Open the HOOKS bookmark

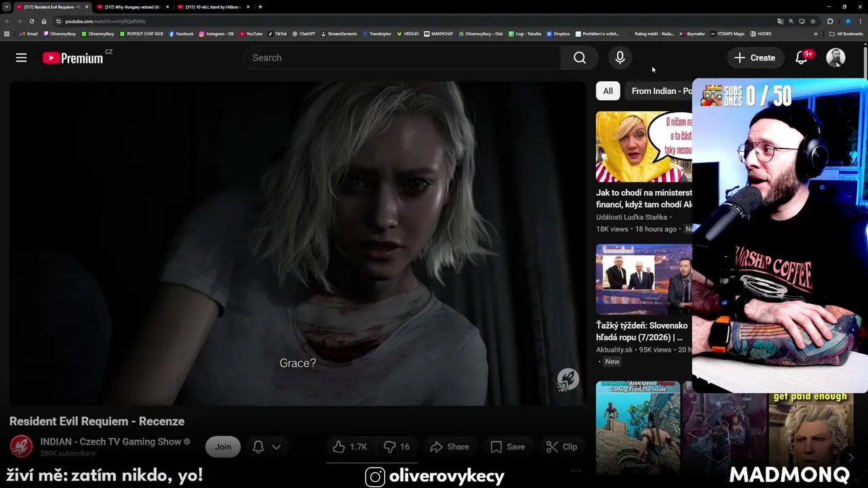pos(761,33)
